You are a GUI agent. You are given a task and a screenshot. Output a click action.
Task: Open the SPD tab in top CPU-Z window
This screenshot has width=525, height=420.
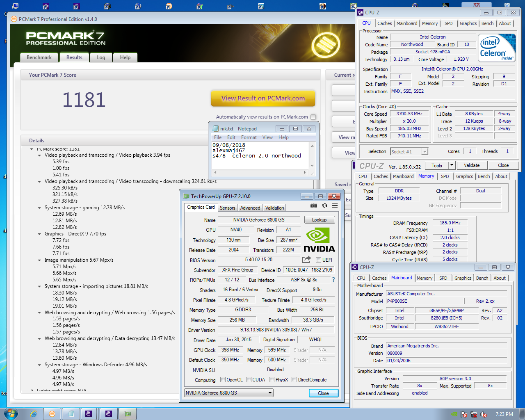[x=449, y=23]
